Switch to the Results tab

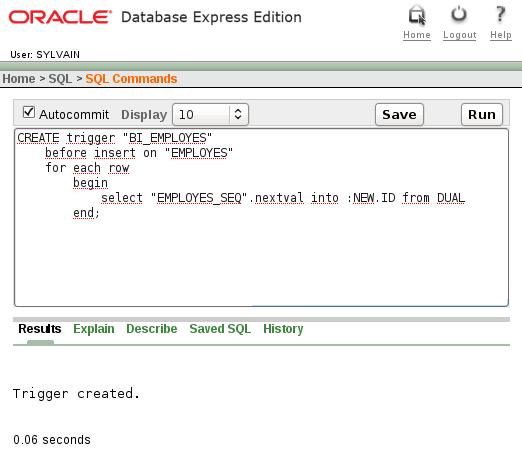tap(40, 329)
